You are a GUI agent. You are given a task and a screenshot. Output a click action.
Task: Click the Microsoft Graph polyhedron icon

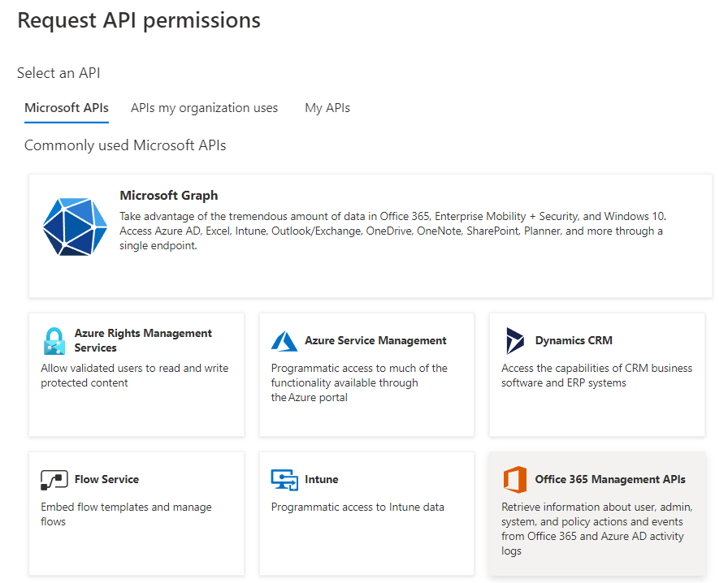75,227
